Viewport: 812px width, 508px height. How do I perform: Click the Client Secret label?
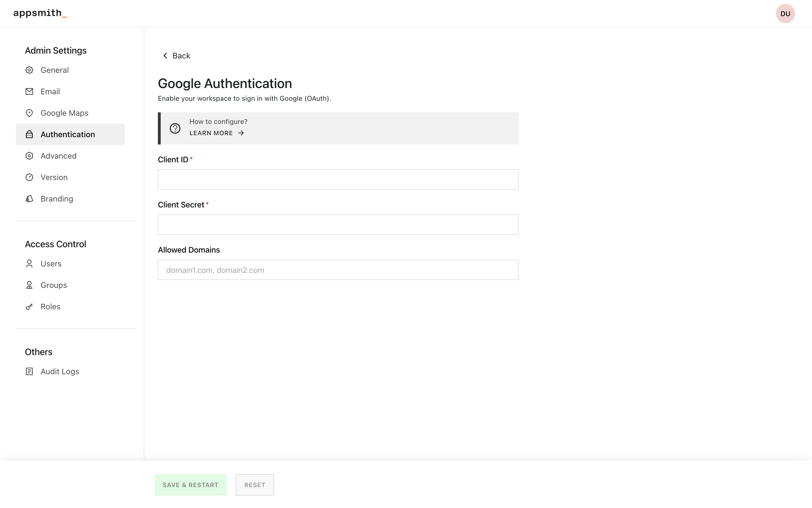181,205
